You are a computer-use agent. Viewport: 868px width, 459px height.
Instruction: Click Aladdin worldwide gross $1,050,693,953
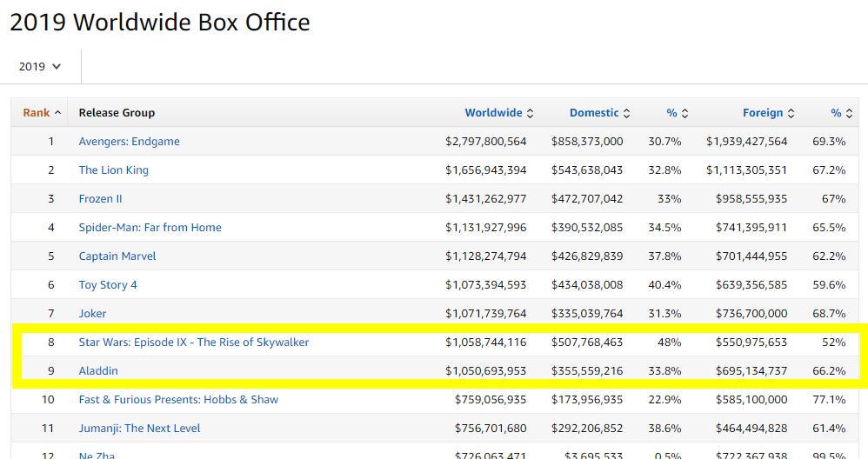coord(485,371)
